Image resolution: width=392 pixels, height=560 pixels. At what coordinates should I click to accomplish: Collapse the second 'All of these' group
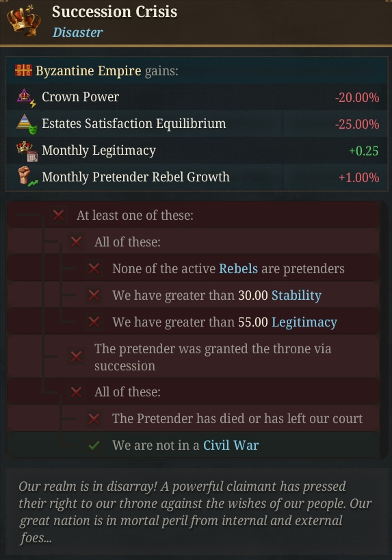[76, 392]
